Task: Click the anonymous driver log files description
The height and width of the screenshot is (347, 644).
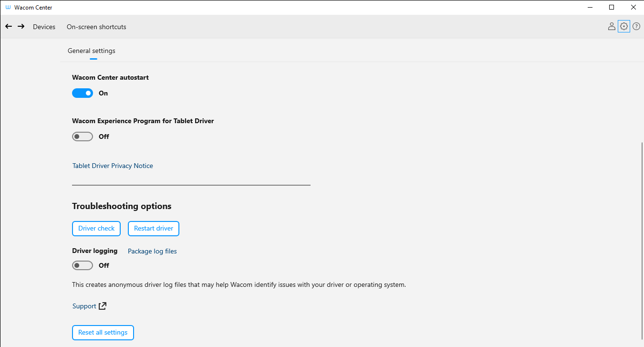Action: click(x=239, y=285)
